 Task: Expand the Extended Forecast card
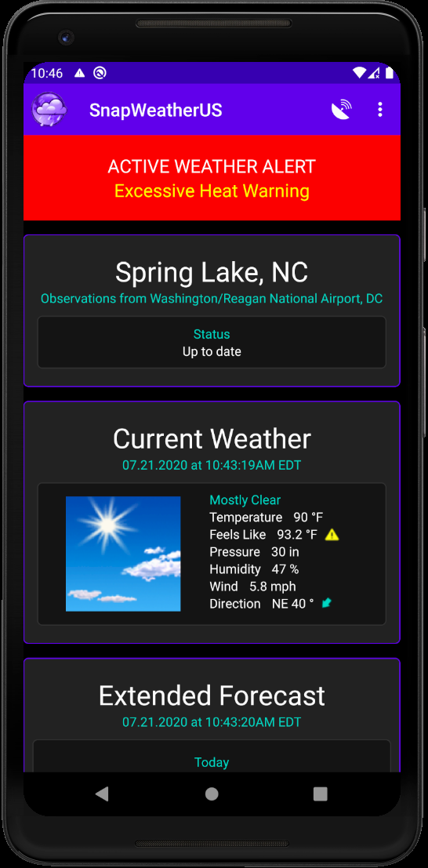[212, 695]
